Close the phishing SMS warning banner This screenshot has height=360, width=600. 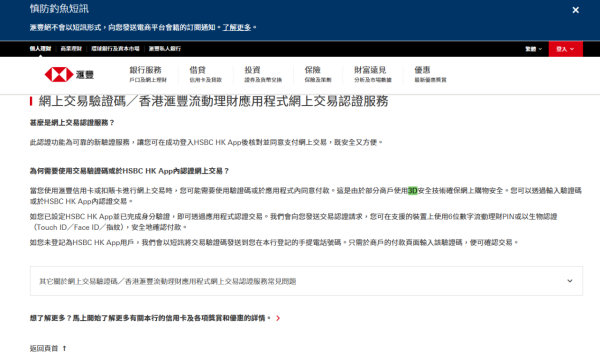tap(575, 10)
